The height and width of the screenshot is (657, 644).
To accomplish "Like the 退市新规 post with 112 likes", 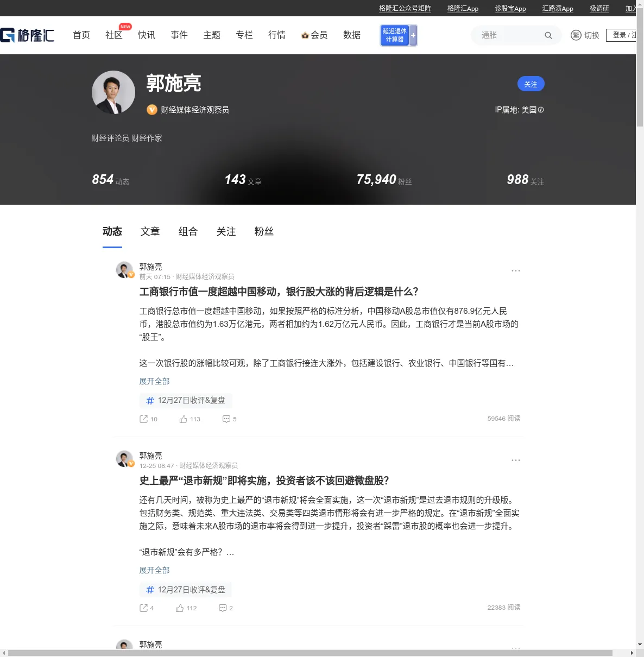I will pyautogui.click(x=186, y=608).
